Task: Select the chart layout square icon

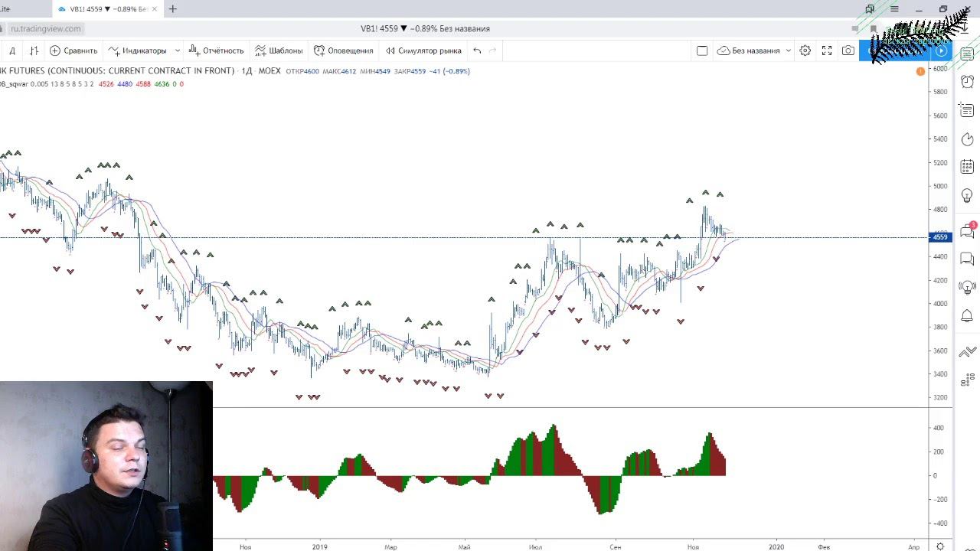Action: coord(702,51)
